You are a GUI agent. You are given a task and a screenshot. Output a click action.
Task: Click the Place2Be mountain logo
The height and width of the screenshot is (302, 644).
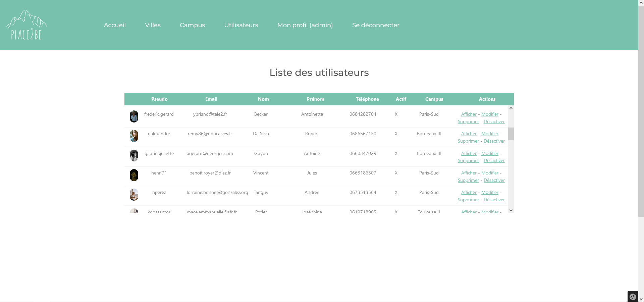(26, 25)
